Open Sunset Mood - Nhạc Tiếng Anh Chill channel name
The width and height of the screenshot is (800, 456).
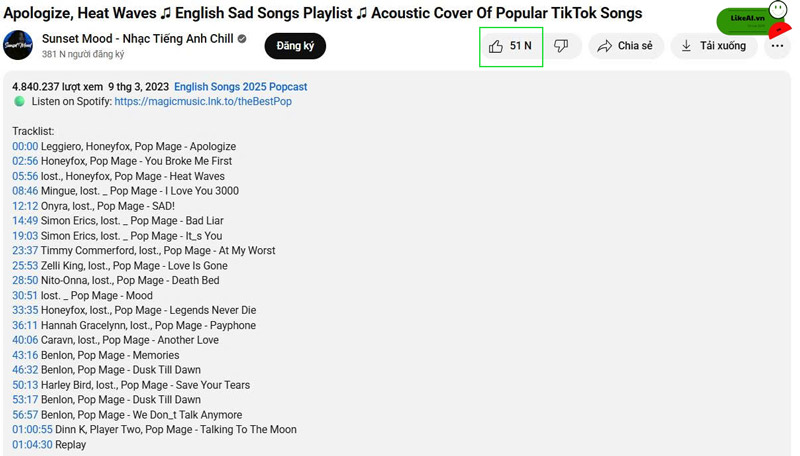click(138, 39)
